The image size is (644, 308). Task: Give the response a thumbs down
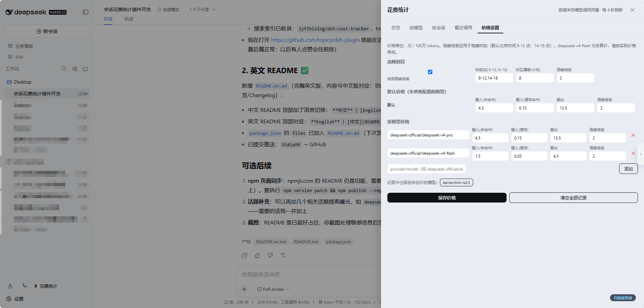pos(270,255)
